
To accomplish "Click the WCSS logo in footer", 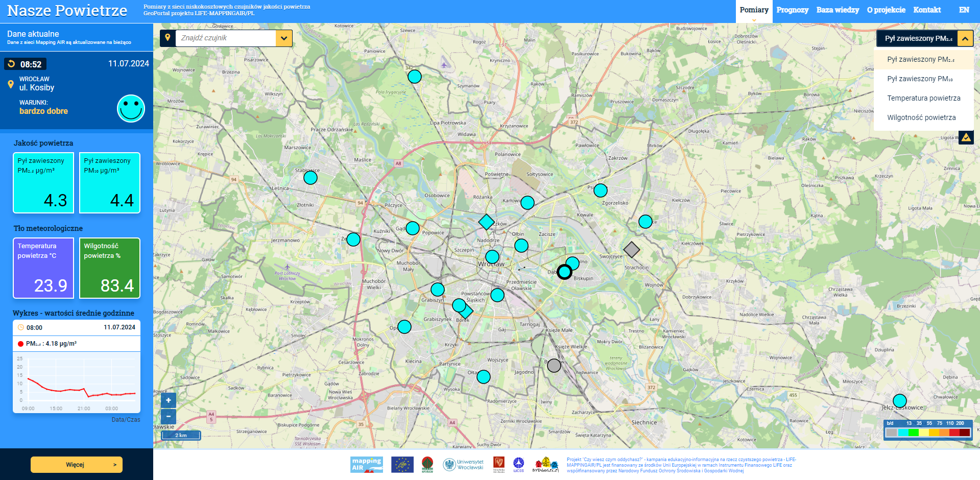I will [x=518, y=465].
